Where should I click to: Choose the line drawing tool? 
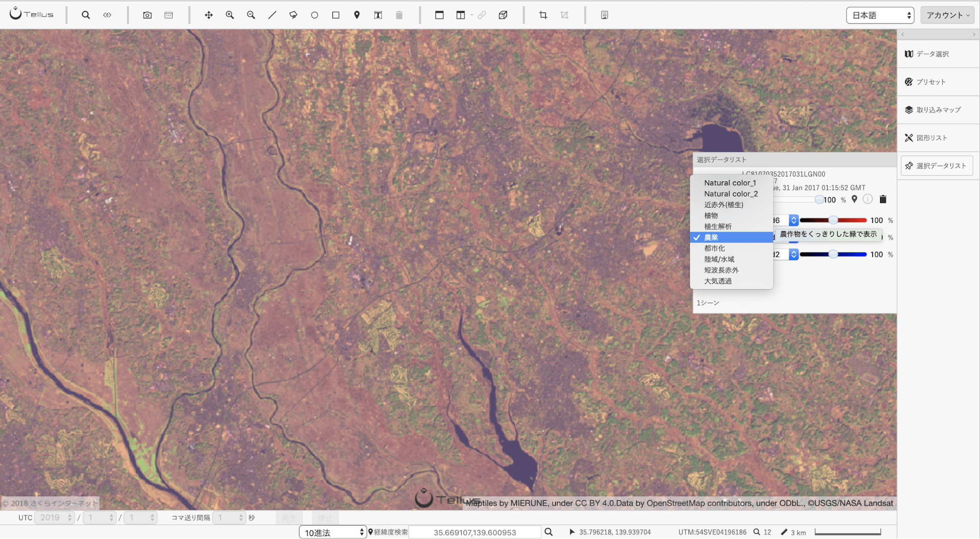272,15
